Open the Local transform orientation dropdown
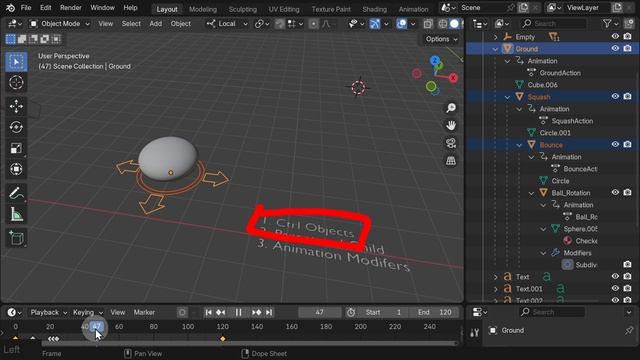The image size is (640, 360). pyautogui.click(x=227, y=24)
